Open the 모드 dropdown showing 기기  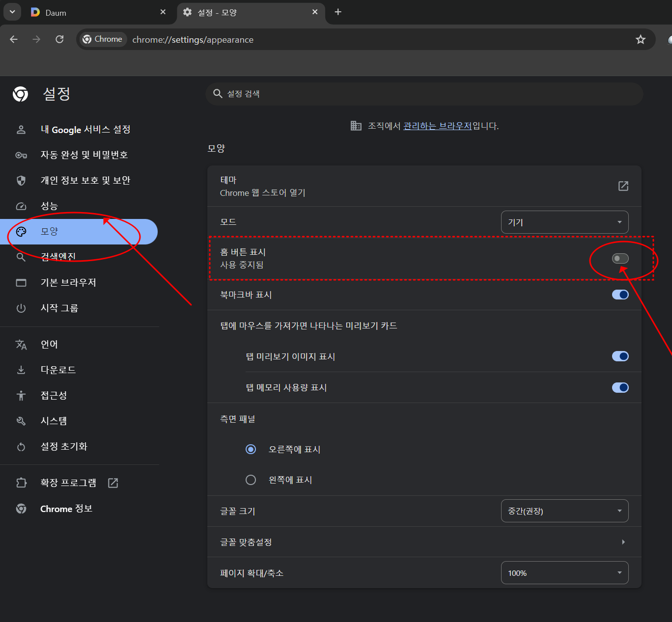coord(564,222)
